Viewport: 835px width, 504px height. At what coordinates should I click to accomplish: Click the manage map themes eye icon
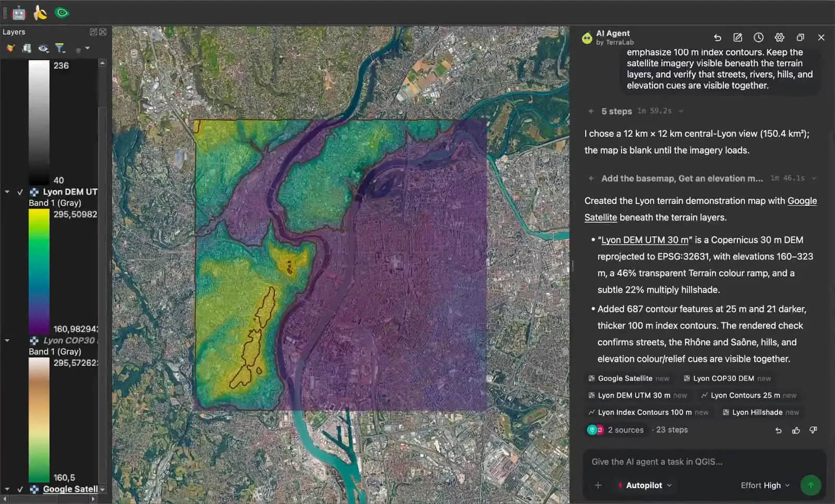(43, 49)
